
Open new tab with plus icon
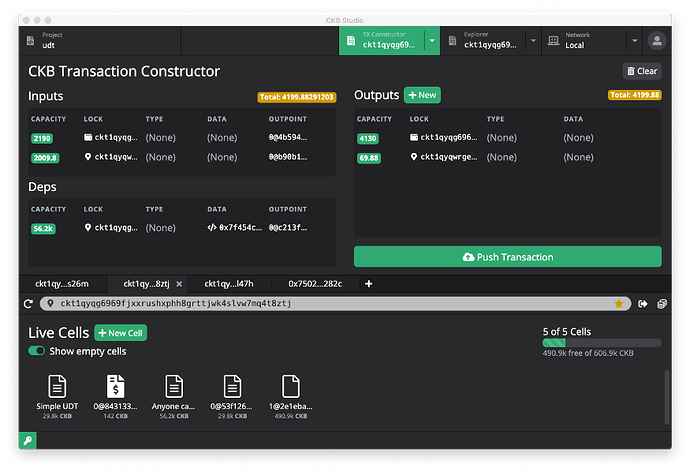[x=368, y=284]
